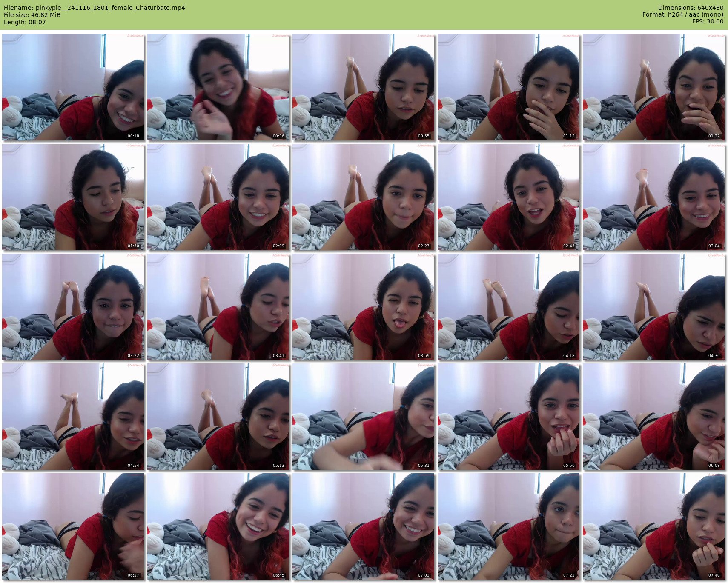The width and height of the screenshot is (728, 583).
Task: Select the frame labeled 02:27
Action: [x=364, y=197]
